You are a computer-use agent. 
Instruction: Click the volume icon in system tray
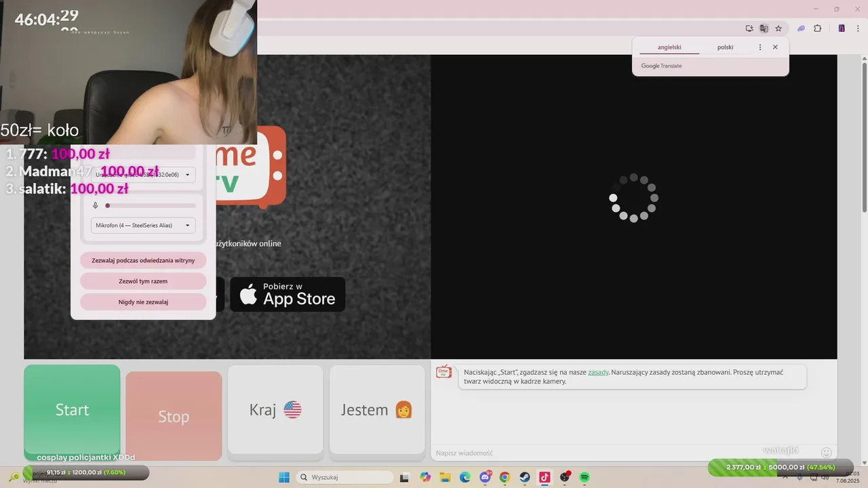[825, 477]
